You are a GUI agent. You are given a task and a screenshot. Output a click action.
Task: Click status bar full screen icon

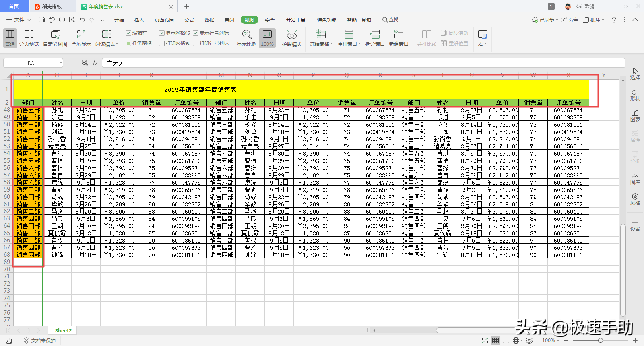(x=485, y=340)
